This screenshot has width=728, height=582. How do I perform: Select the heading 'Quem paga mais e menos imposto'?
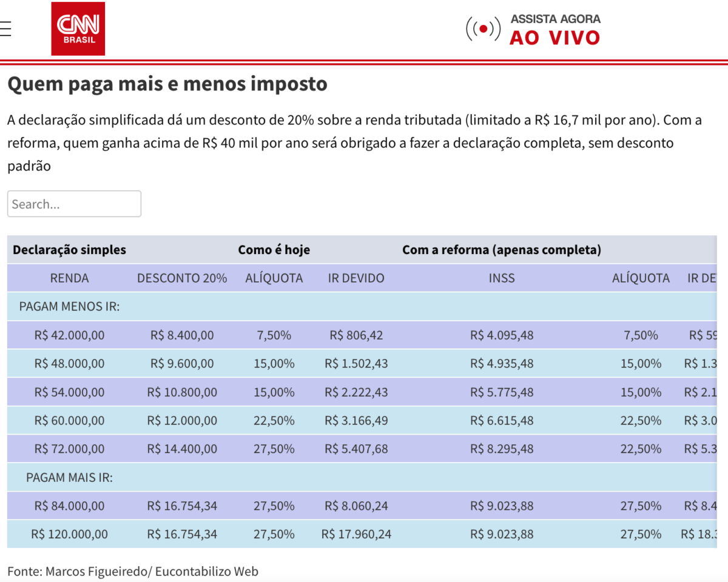coord(167,84)
